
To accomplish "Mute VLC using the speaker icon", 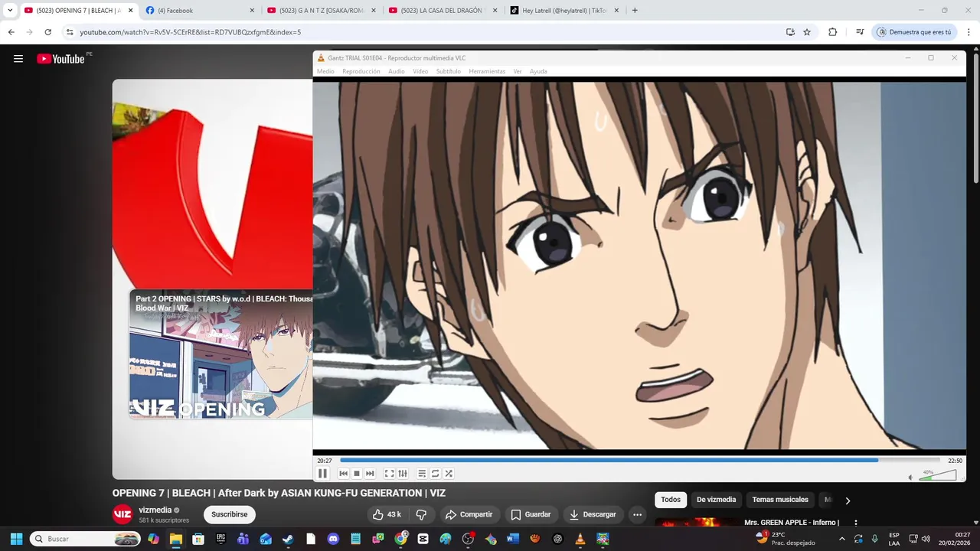I will coord(910,477).
